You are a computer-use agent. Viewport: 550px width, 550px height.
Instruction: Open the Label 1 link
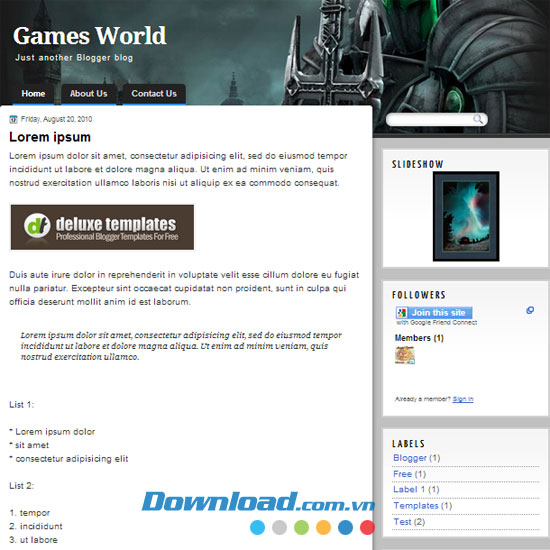coord(409,489)
